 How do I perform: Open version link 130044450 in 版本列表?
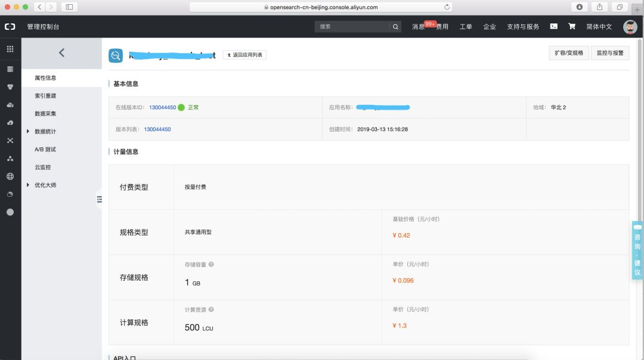157,129
